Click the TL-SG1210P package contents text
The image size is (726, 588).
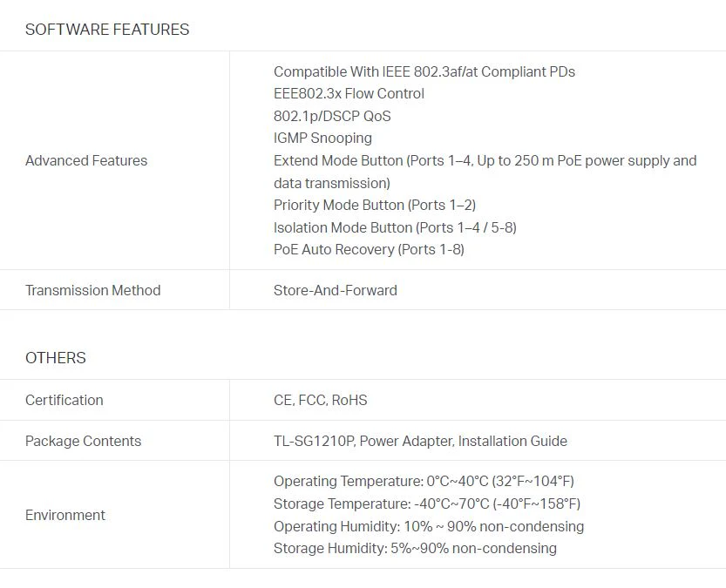pos(420,441)
